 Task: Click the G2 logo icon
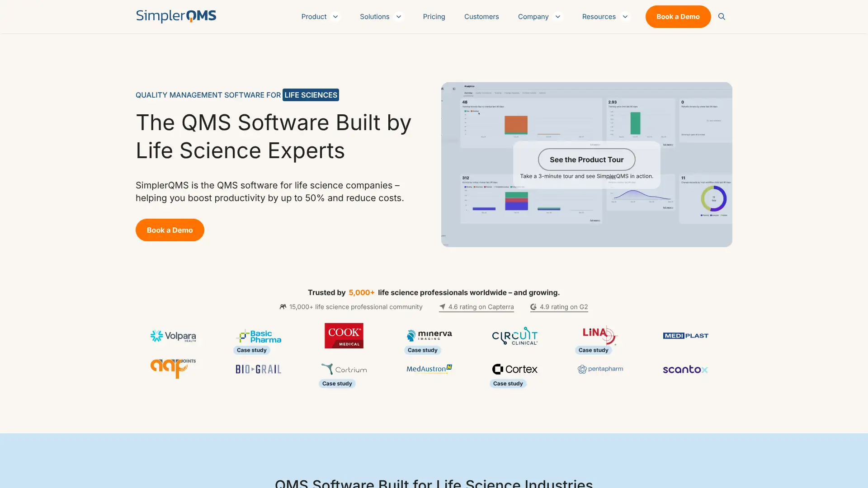coord(533,307)
